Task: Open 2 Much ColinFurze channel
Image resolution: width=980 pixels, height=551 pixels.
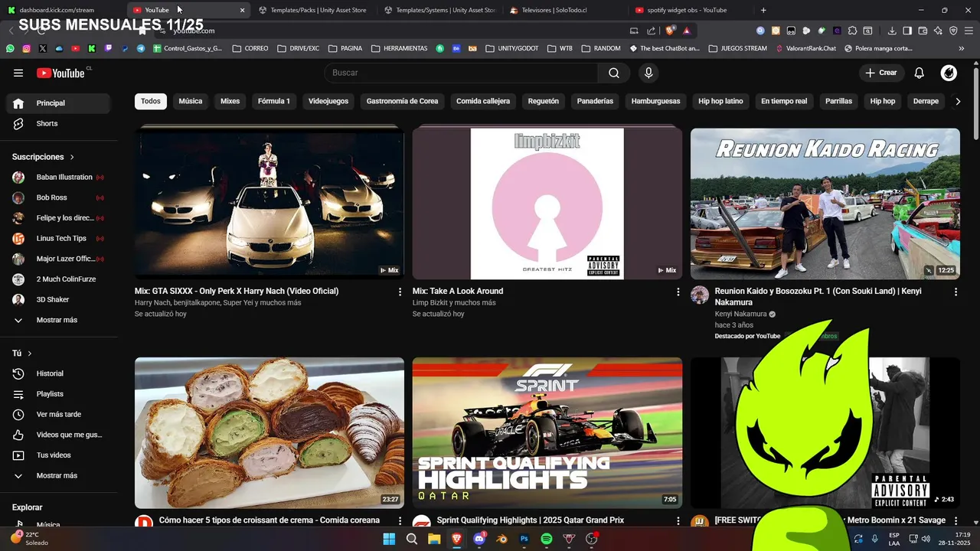Action: click(58, 279)
